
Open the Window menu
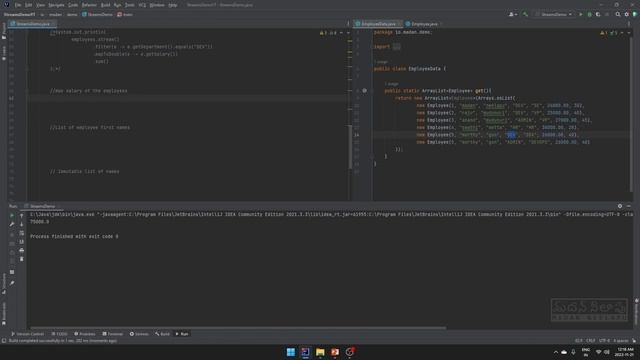pyautogui.click(x=157, y=5)
